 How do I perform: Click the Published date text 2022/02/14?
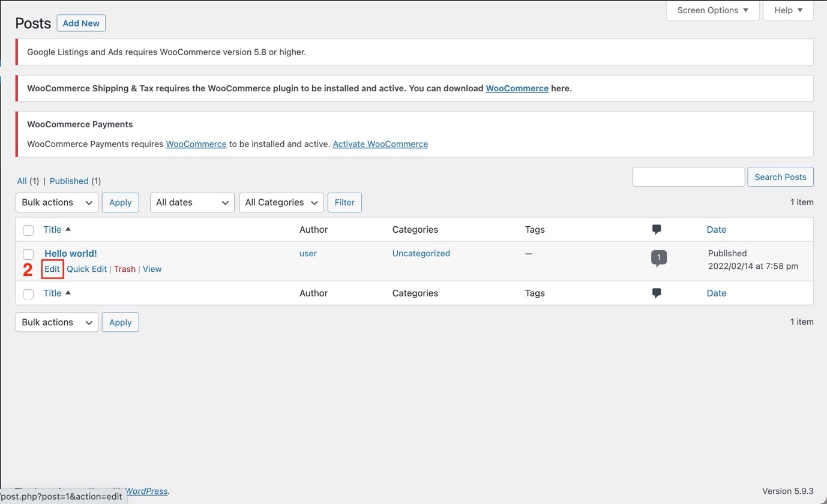753,266
